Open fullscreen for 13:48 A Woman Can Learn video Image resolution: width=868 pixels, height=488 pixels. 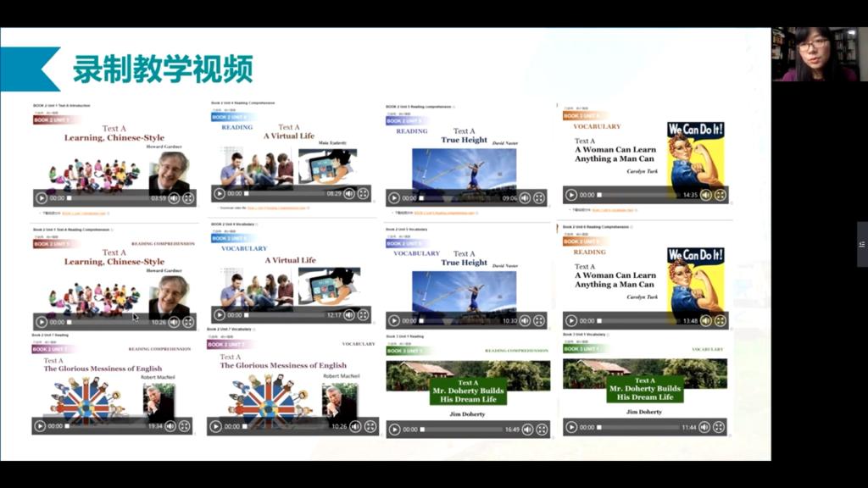pos(721,321)
